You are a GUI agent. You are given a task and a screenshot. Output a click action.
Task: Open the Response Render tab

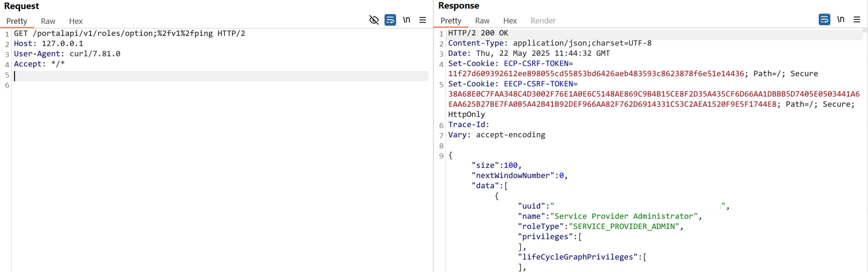[x=543, y=21]
